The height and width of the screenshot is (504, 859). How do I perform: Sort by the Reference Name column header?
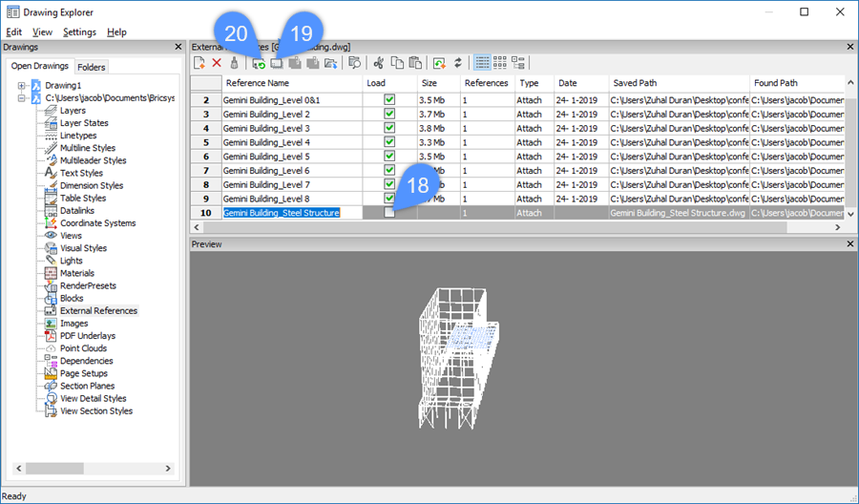(x=291, y=83)
